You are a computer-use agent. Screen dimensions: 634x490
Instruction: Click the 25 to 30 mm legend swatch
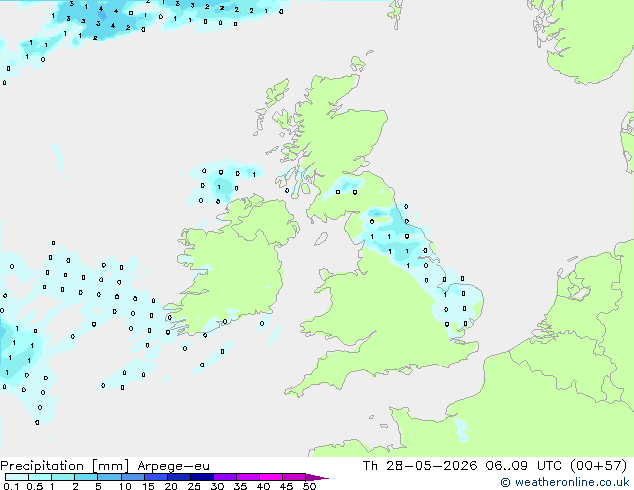tap(202, 477)
